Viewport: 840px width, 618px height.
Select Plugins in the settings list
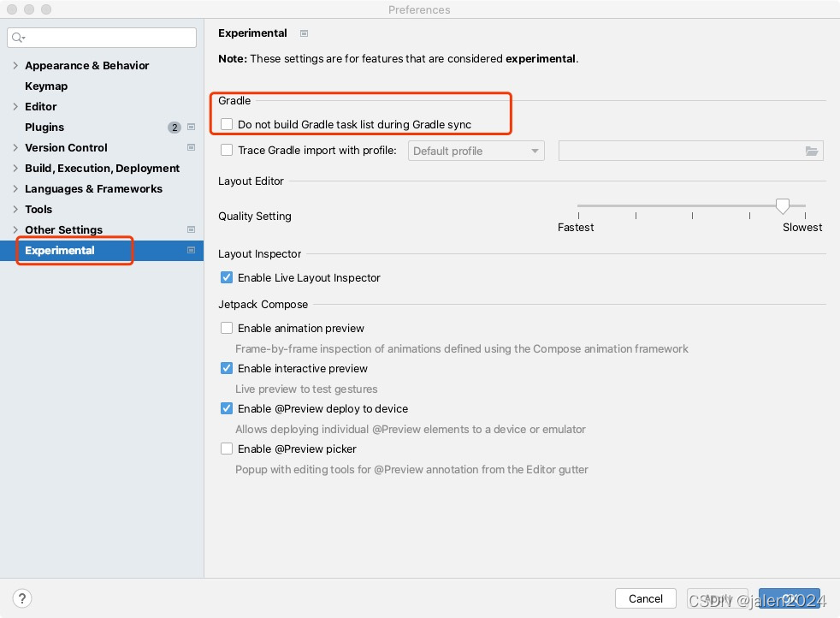(44, 127)
